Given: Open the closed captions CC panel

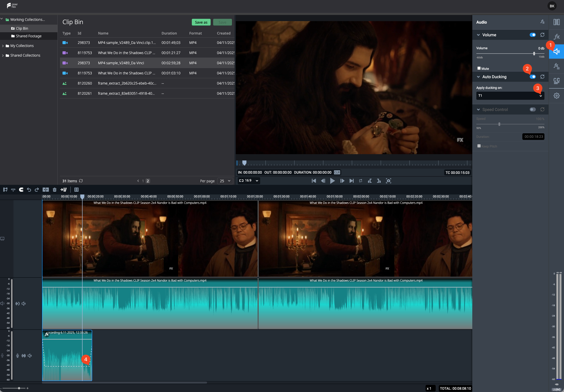Looking at the screenshot, I should (x=556, y=81).
